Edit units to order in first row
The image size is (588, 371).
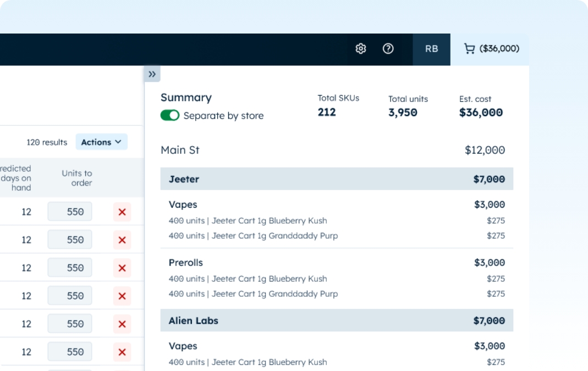[x=70, y=212]
